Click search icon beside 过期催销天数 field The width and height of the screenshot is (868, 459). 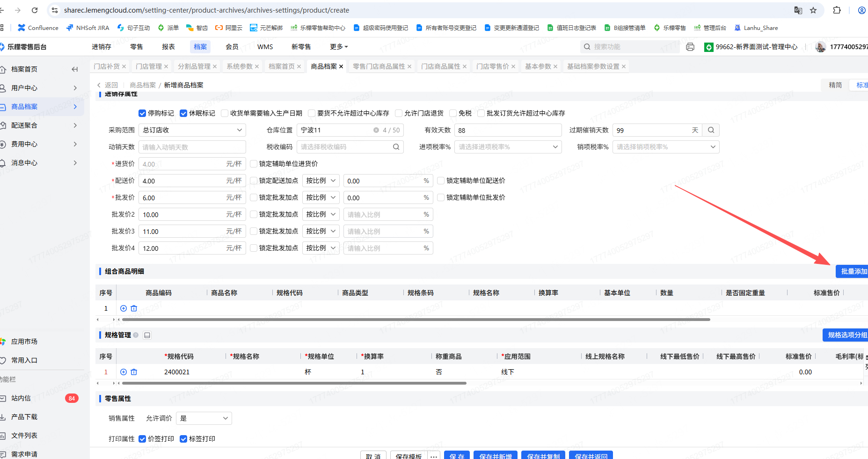[x=711, y=130]
